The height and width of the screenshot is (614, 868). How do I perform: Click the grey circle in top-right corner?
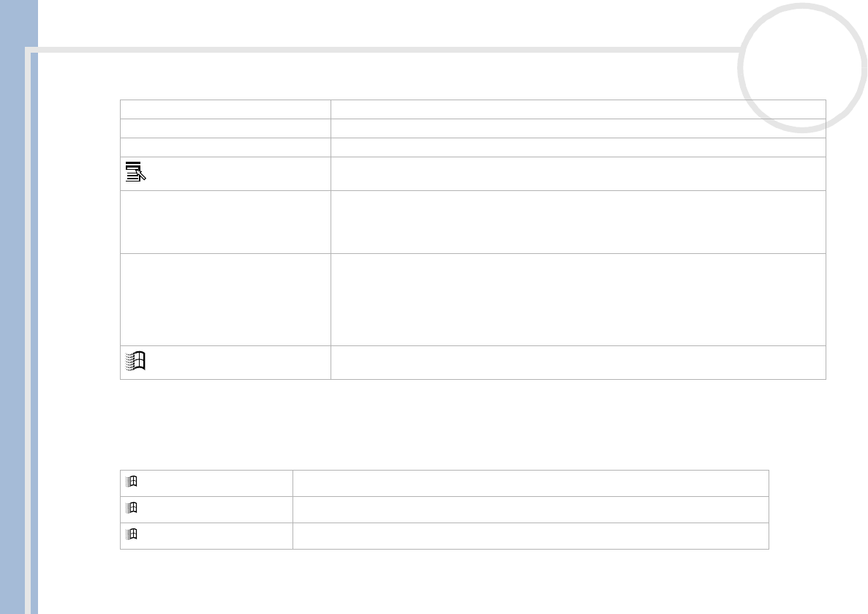(801, 67)
